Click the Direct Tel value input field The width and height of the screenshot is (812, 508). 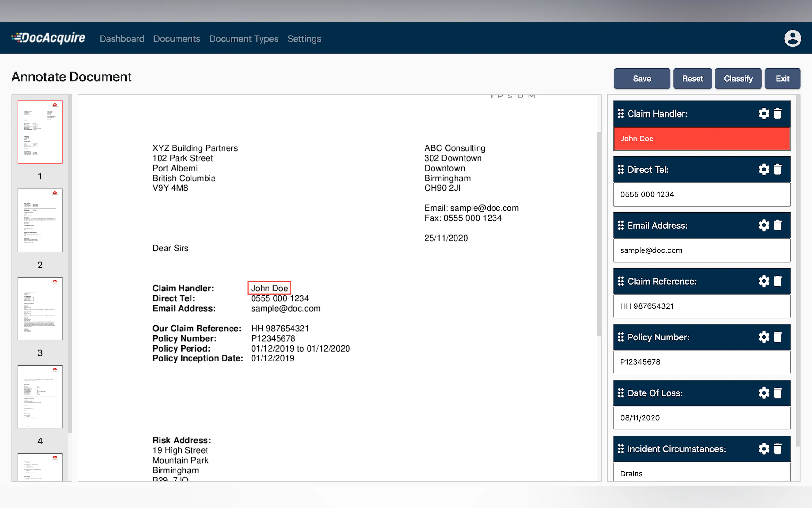702,194
